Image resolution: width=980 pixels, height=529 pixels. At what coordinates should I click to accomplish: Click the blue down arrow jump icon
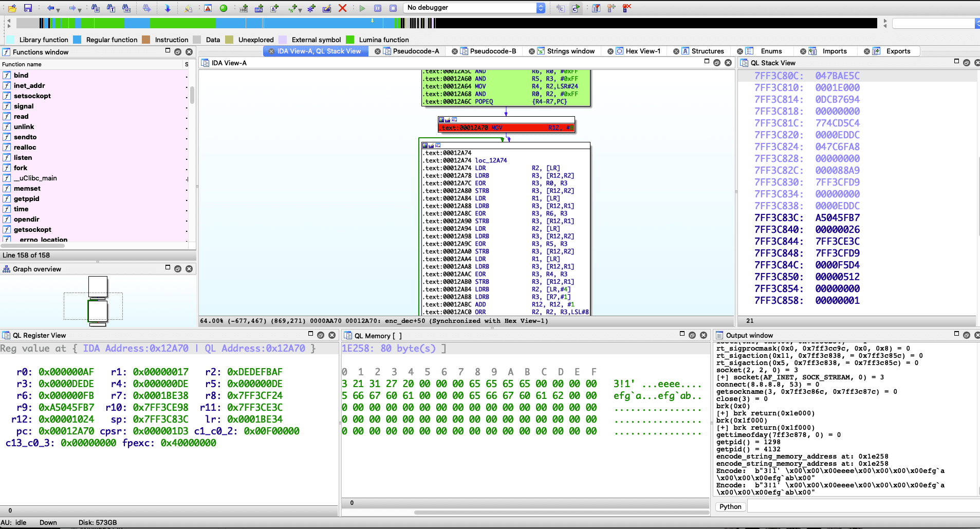pos(168,8)
